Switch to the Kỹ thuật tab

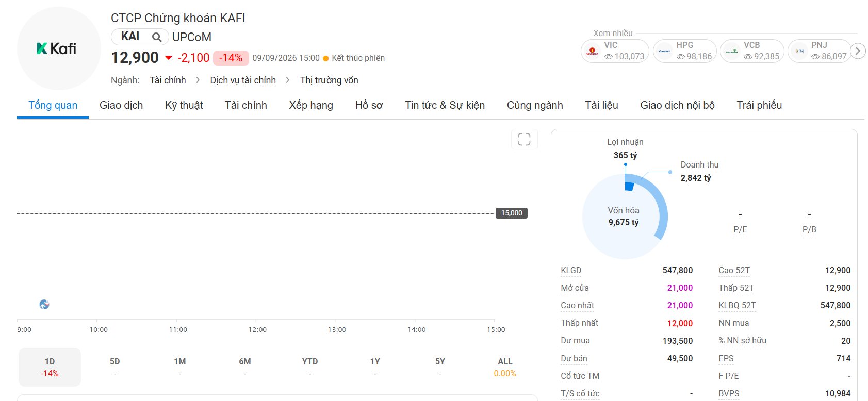[x=184, y=105]
